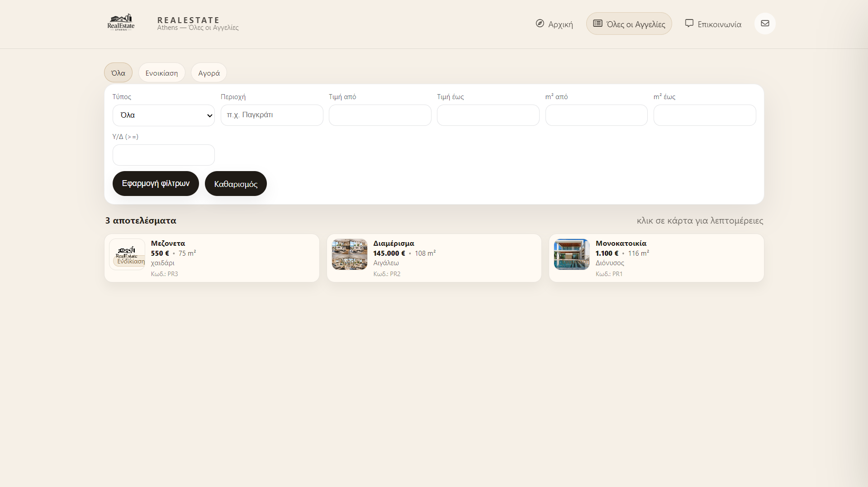
Task: Focus the m² από input field
Action: pos(596,115)
